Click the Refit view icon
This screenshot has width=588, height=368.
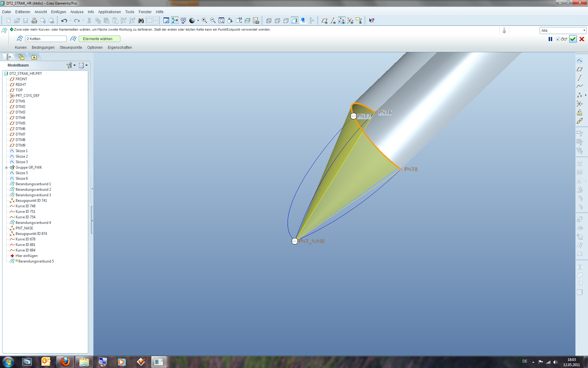pos(221,21)
